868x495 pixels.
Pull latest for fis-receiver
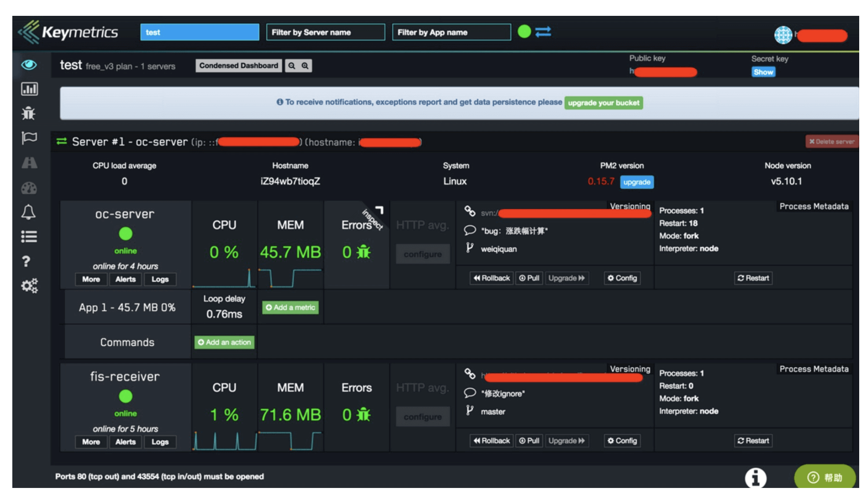tap(529, 440)
